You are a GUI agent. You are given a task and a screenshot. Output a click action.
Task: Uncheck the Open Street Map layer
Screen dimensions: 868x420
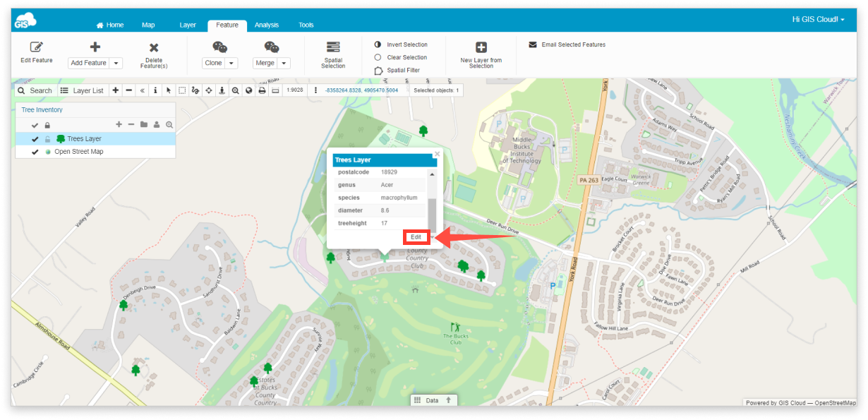click(x=35, y=152)
